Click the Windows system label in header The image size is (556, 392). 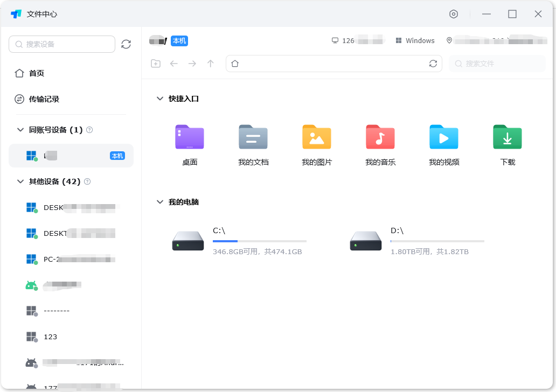[x=420, y=41]
